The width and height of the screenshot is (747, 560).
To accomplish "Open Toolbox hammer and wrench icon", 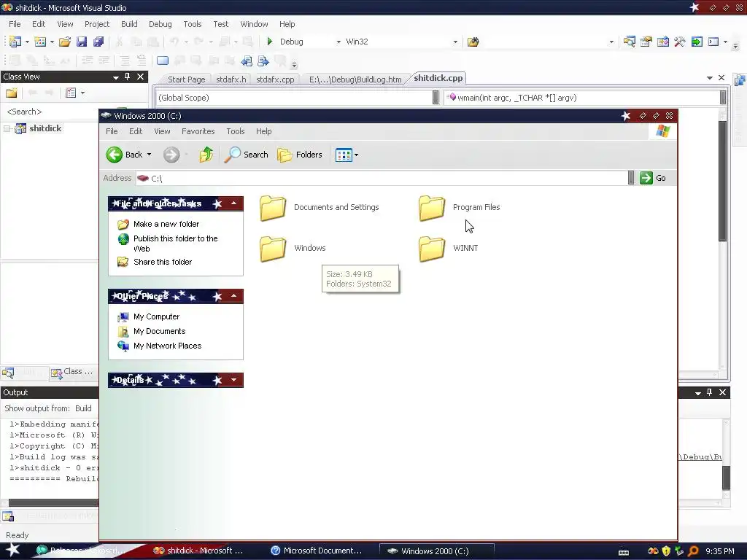I will (x=680, y=42).
